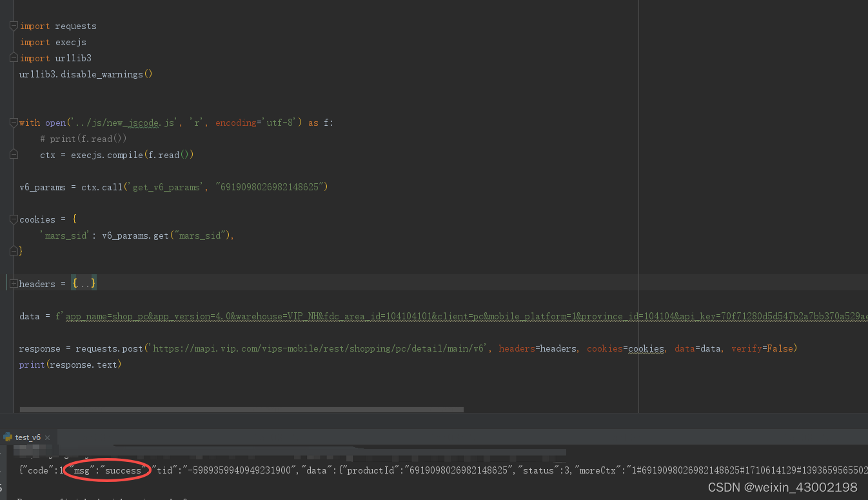
Task: Click the 'verify=False' keyword argument
Action: click(x=762, y=348)
